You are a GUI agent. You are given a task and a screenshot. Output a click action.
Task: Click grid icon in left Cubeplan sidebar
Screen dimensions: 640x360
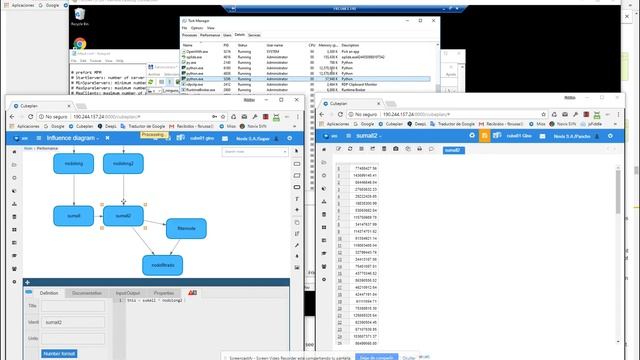(x=14, y=230)
